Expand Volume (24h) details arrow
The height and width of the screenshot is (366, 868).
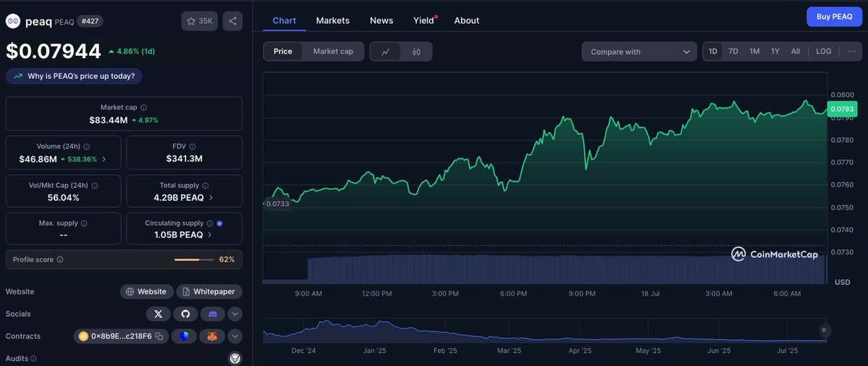click(104, 159)
